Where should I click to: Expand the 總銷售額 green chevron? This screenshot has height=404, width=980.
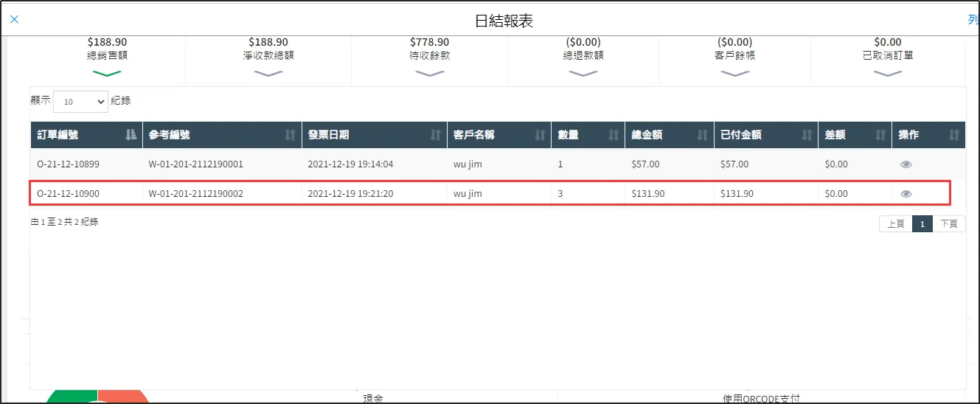pos(107,73)
